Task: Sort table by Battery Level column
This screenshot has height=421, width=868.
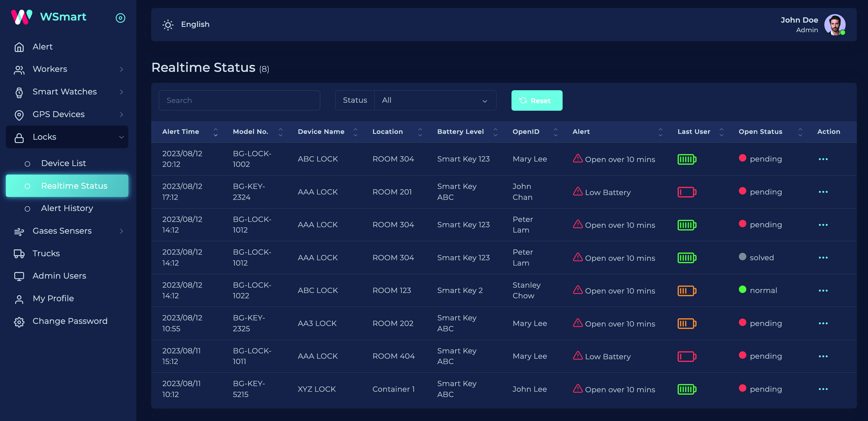Action: [x=495, y=132]
